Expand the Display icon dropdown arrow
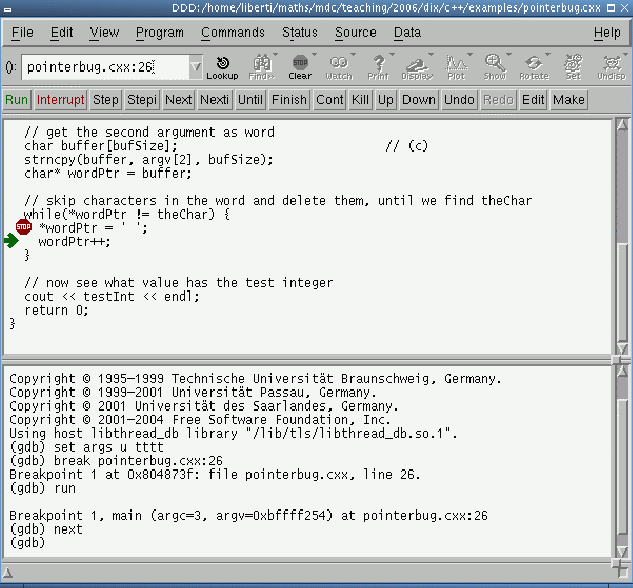The image size is (633, 588). pyautogui.click(x=431, y=54)
